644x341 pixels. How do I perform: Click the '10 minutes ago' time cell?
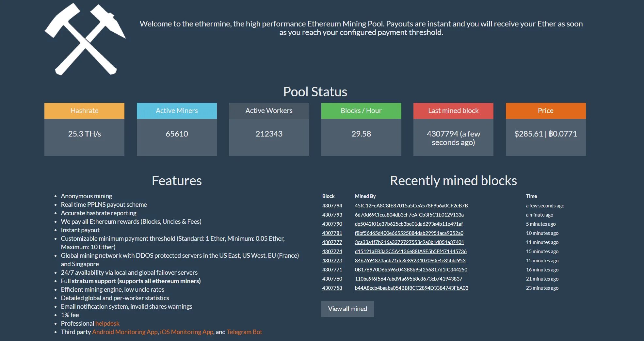(x=542, y=233)
